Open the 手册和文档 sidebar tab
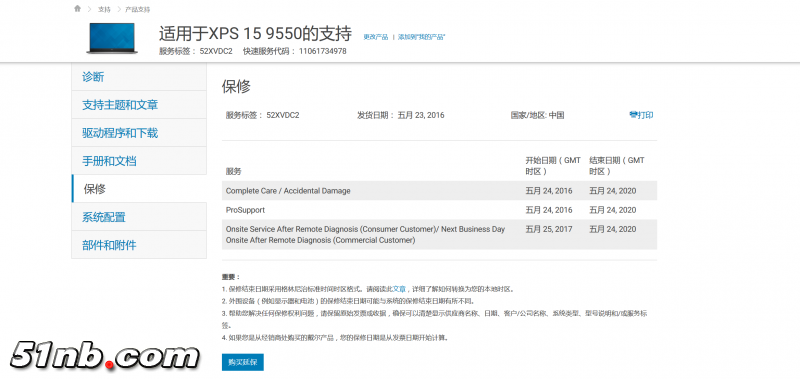 (139, 161)
